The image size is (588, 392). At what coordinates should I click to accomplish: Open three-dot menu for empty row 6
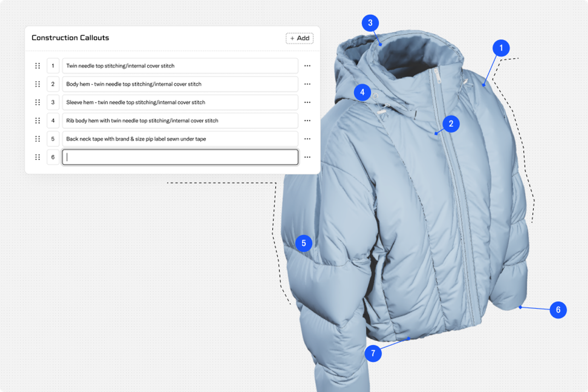click(x=307, y=157)
